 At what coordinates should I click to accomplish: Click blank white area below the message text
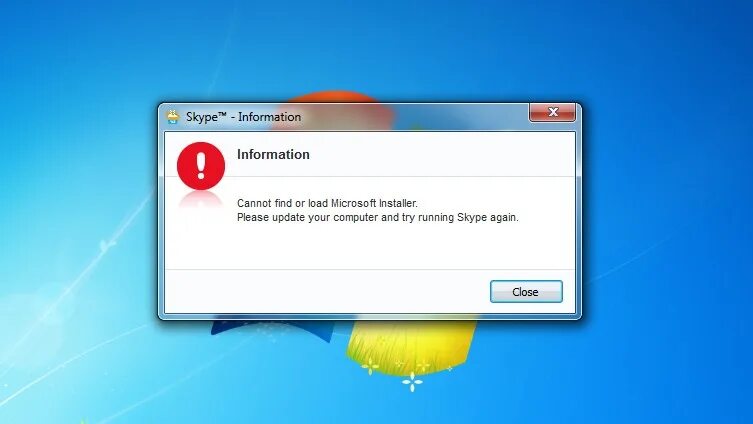point(370,246)
